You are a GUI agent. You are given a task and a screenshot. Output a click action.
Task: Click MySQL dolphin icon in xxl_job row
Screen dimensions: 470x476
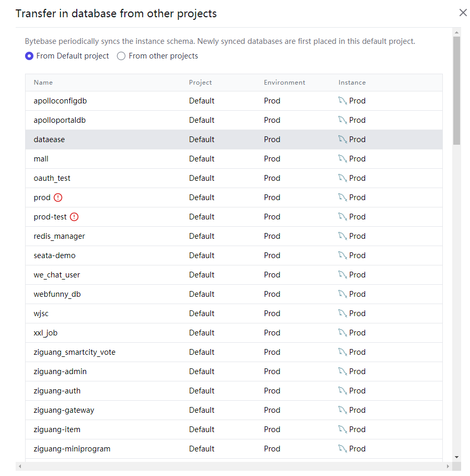pos(343,333)
